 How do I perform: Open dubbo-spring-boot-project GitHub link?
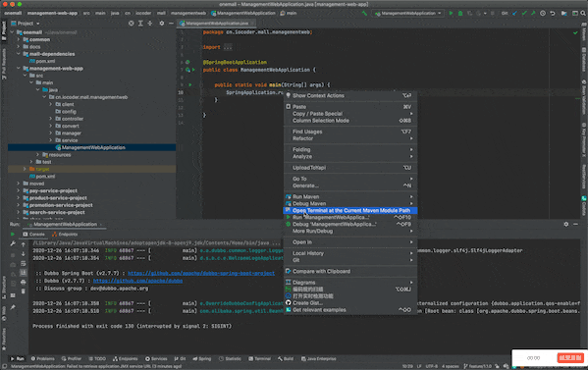pos(201,273)
